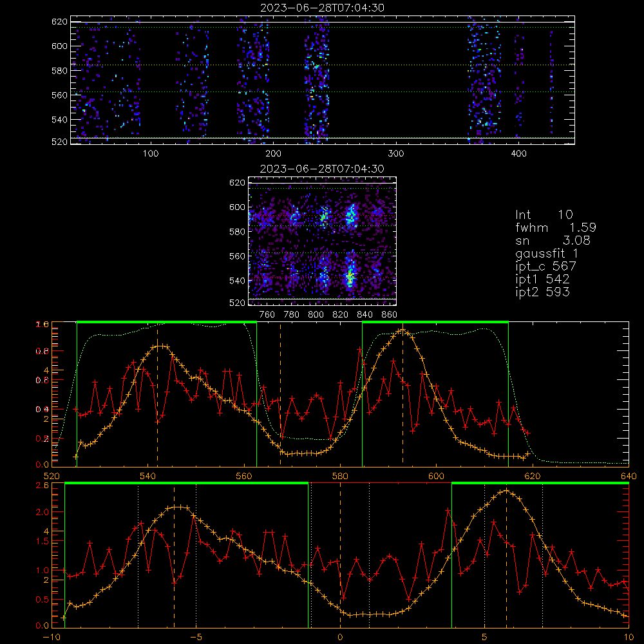Click x-axis label 200 on top plot
The height and width of the screenshot is (644, 644).
(273, 154)
